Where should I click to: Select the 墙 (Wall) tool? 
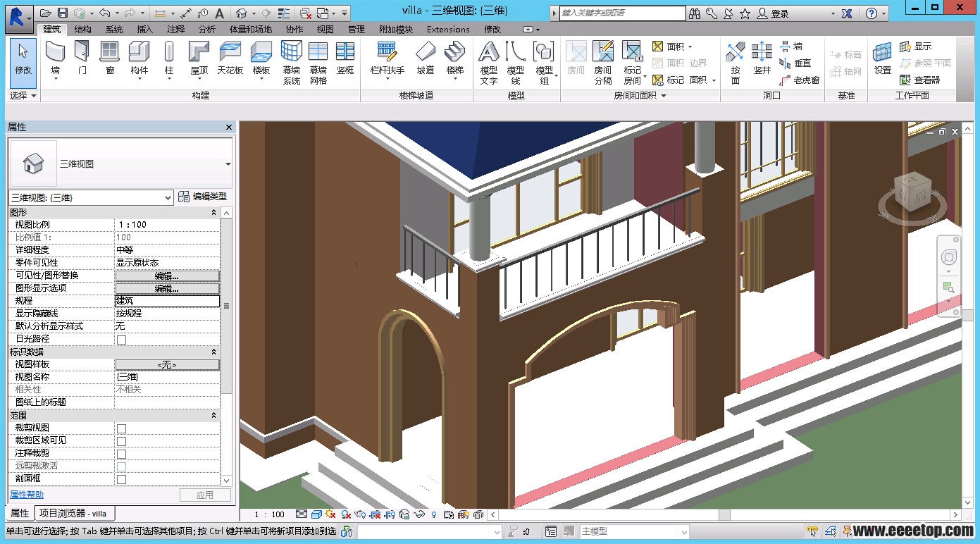point(55,59)
